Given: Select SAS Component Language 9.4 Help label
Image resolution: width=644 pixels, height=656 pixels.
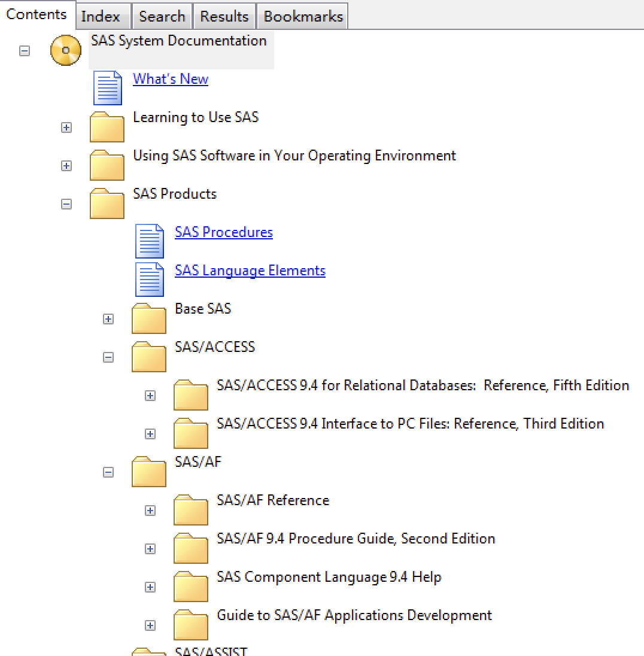Looking at the screenshot, I should click(x=329, y=578).
